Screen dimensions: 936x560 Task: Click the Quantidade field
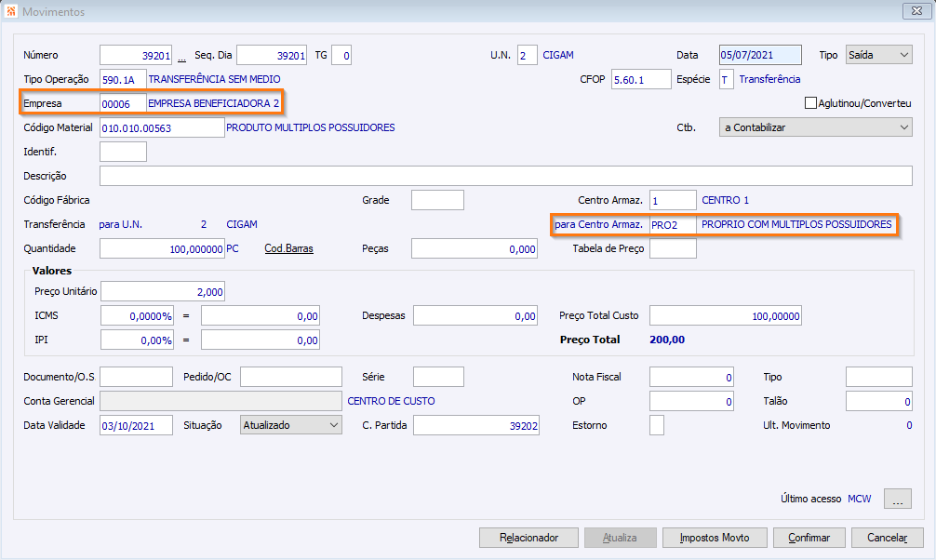(162, 248)
